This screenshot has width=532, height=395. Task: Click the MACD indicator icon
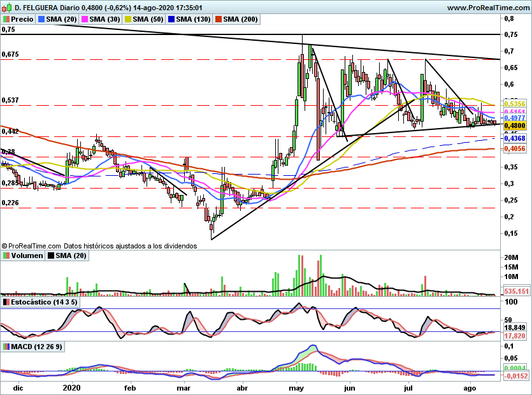click(6, 347)
